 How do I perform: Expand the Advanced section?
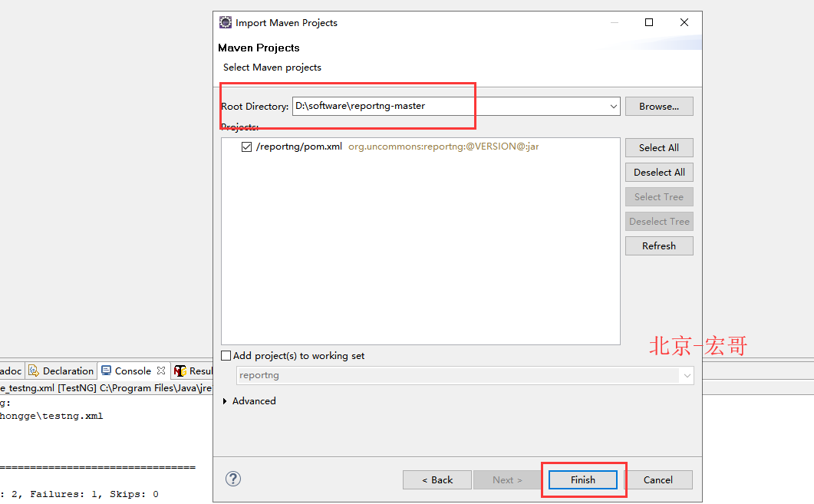click(x=225, y=401)
